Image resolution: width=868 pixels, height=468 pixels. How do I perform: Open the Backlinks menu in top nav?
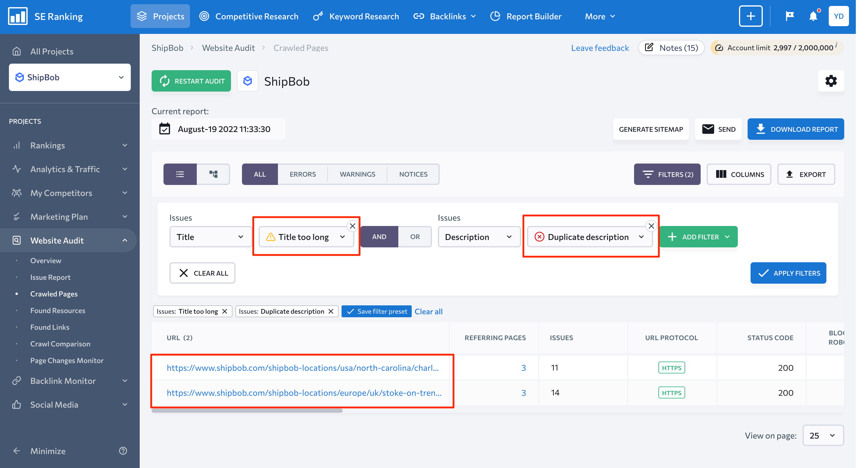pyautogui.click(x=444, y=16)
